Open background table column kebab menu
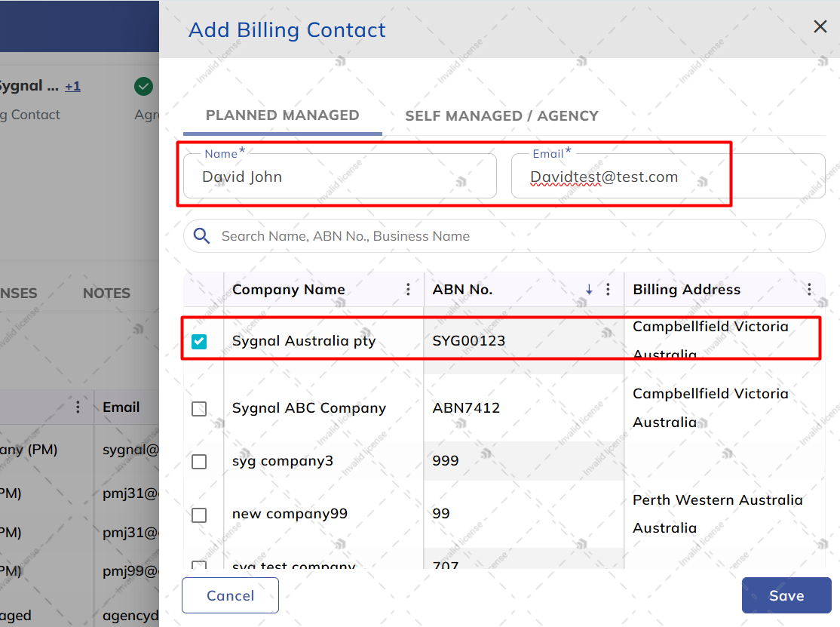 click(78, 407)
